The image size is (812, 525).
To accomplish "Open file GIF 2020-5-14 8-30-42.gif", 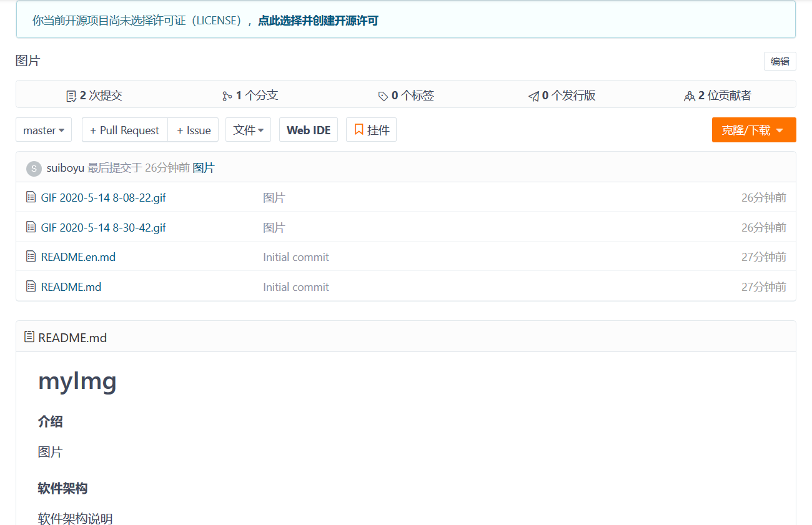I will tap(103, 228).
